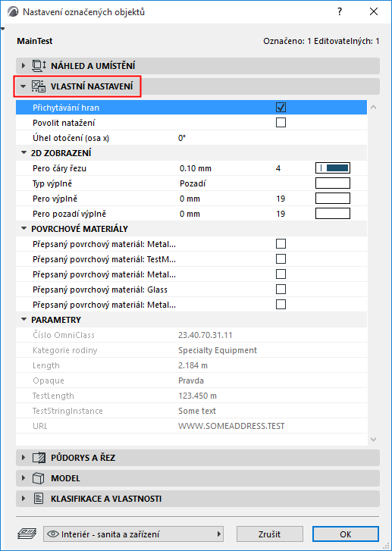This screenshot has width=392, height=551.
Task: Click the small arrow at dialog's top-left corner
Action: (x=2, y=29)
